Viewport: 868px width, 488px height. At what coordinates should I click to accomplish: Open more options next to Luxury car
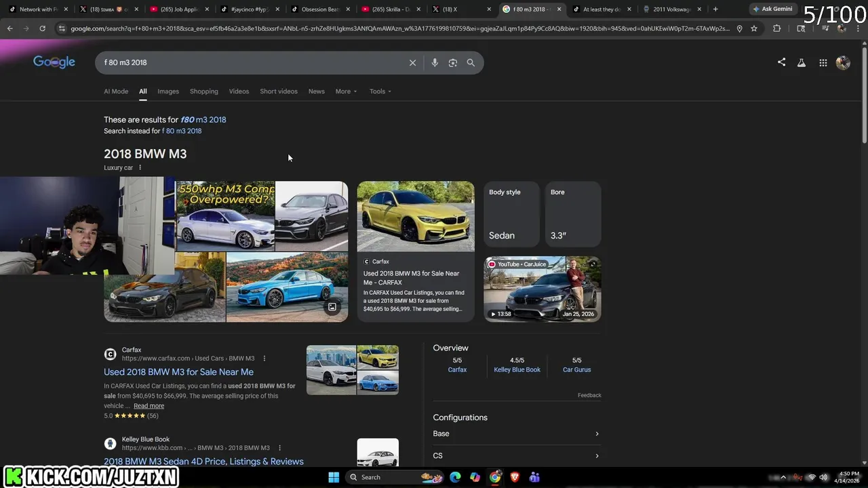click(x=140, y=167)
